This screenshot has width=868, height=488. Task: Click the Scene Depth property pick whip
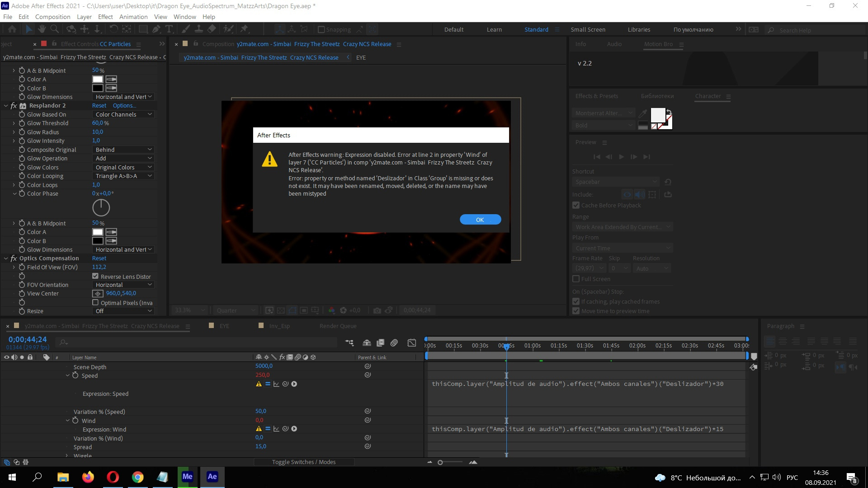368,366
